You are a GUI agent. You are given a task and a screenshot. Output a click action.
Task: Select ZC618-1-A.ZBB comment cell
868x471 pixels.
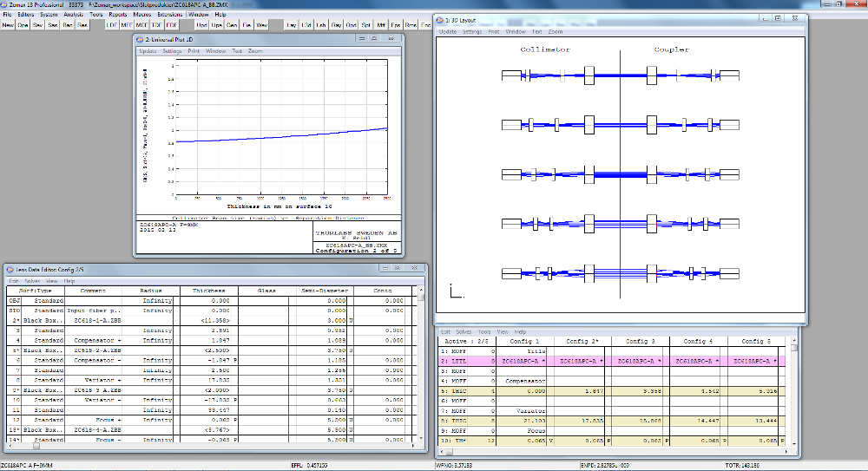tap(93, 320)
